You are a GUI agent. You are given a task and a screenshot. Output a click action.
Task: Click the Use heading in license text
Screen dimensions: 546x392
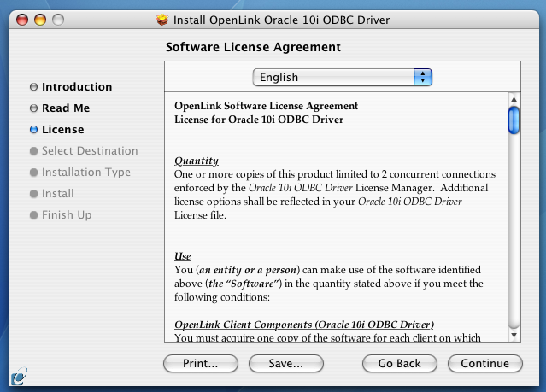pos(183,256)
